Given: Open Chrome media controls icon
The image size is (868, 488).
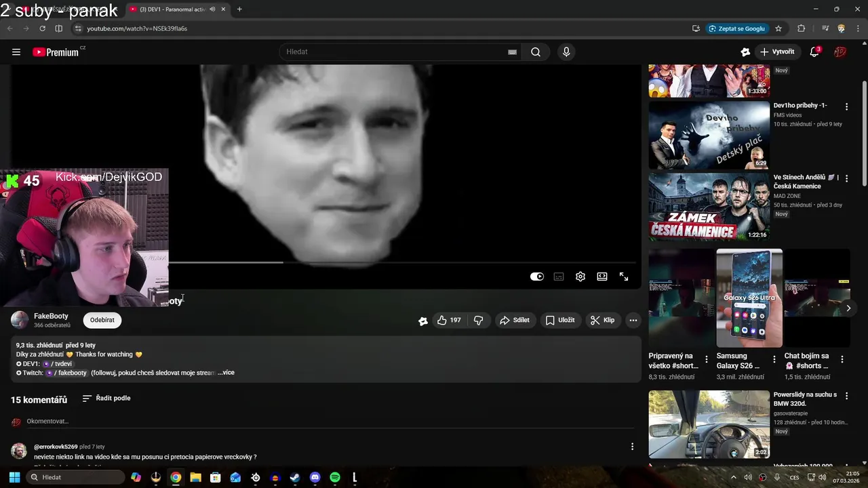Looking at the screenshot, I should (825, 28).
